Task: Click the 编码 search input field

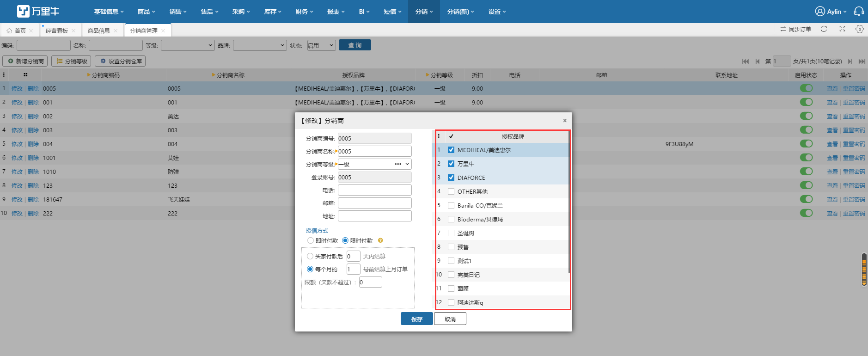Action: [43, 45]
